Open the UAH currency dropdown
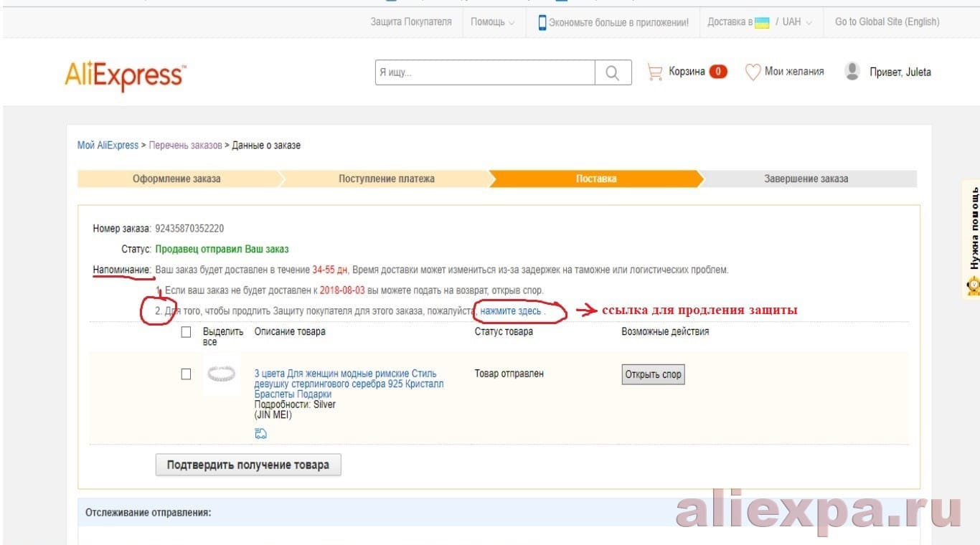 [796, 22]
